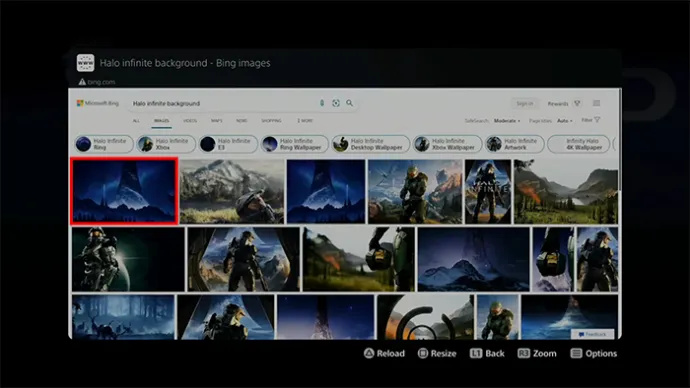Click the Sign in button
This screenshot has width=690, height=388.
click(525, 103)
